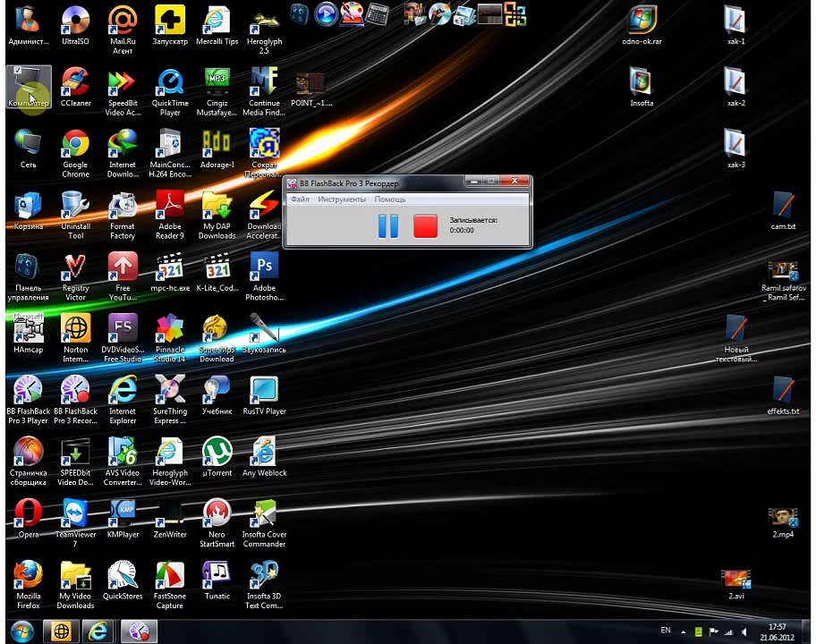Launch the blue media player icon at top
The width and height of the screenshot is (816, 644).
coord(327,14)
